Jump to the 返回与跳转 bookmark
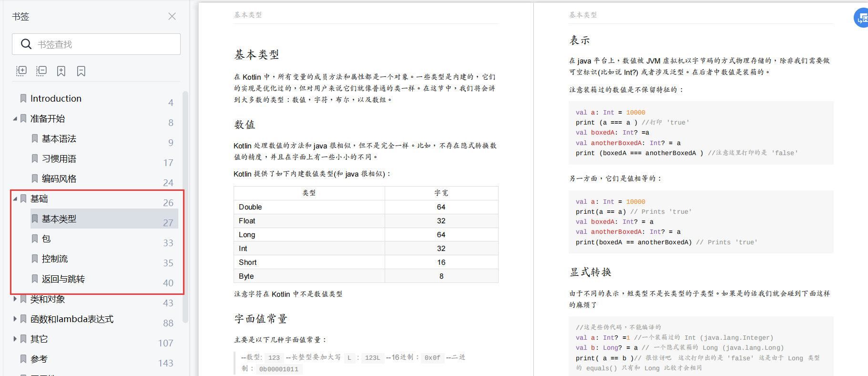Viewport: 868px width, 376px height. pos(63,279)
